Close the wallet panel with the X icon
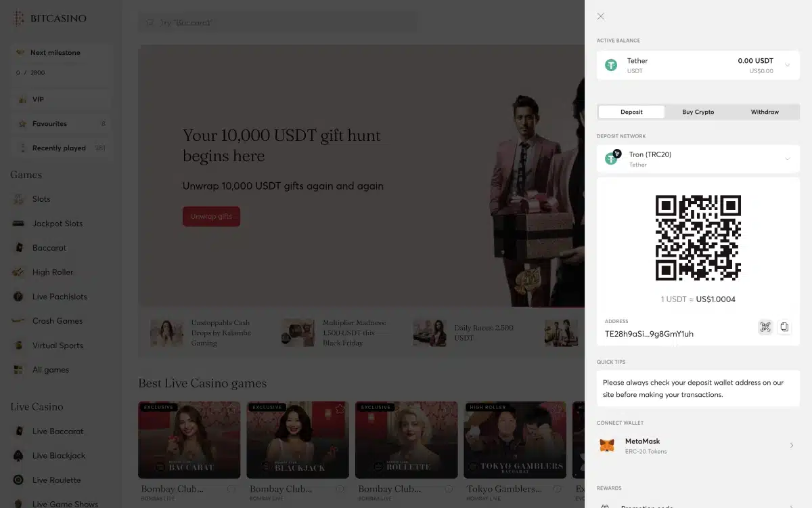The image size is (812, 508). pyautogui.click(x=601, y=16)
